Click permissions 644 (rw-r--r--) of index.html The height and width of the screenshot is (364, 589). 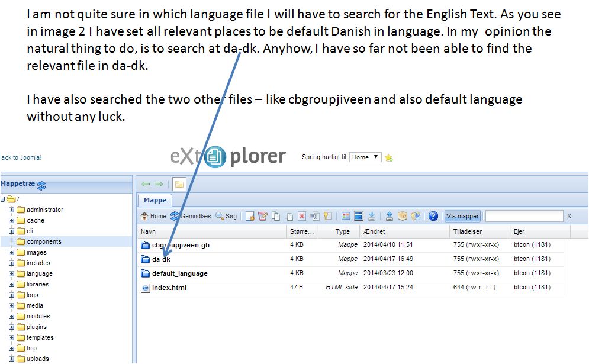pyautogui.click(x=474, y=288)
